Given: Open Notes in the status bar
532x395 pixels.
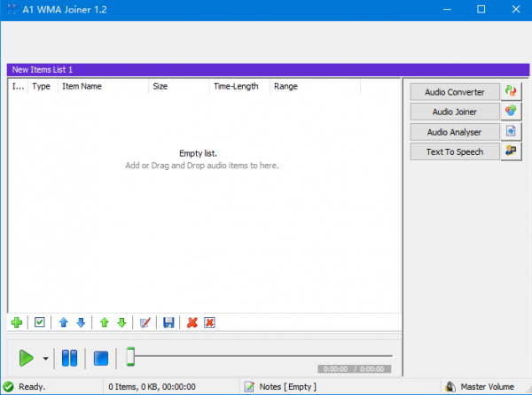Looking at the screenshot, I should click(280, 387).
